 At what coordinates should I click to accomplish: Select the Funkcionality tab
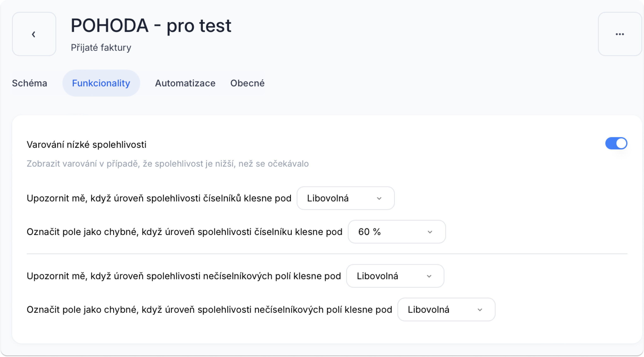click(101, 83)
